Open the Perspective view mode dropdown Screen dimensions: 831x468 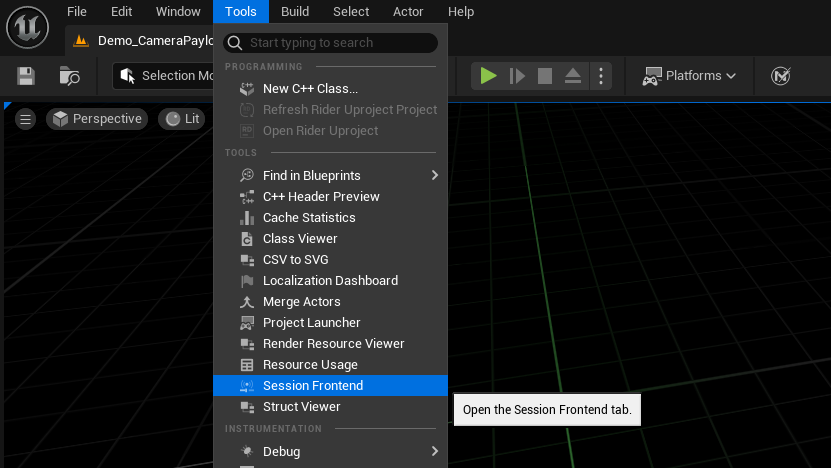pos(97,119)
